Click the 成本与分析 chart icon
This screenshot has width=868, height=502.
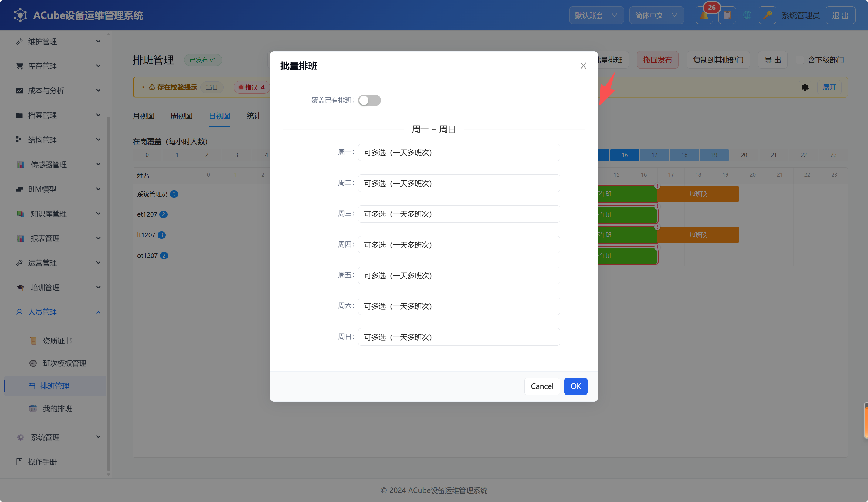[19, 91]
